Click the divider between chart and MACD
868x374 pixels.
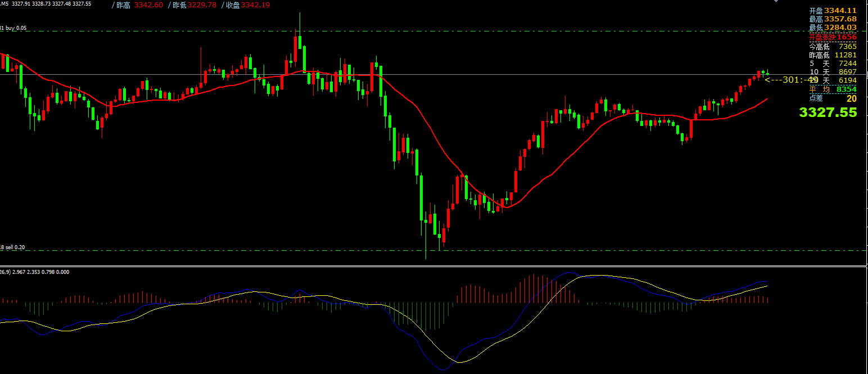pos(433,266)
